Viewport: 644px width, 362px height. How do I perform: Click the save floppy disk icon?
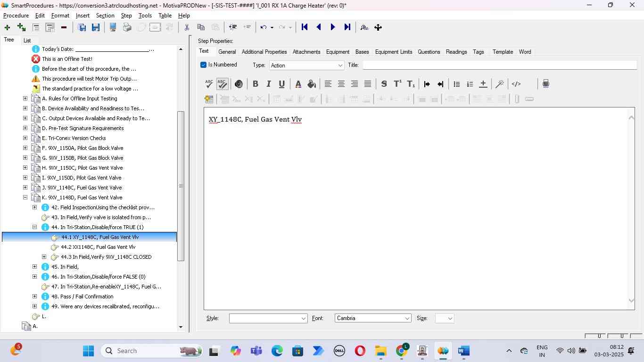(x=96, y=27)
